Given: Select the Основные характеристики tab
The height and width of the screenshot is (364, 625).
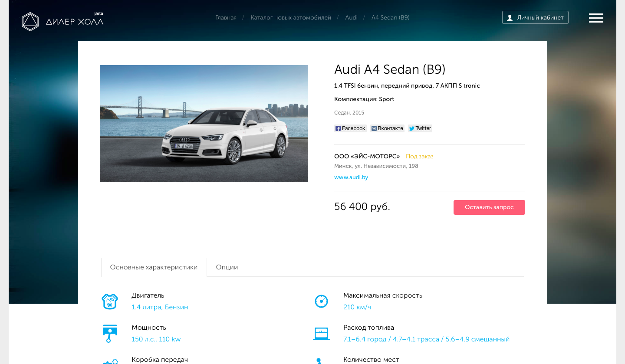Looking at the screenshot, I should coord(154,267).
